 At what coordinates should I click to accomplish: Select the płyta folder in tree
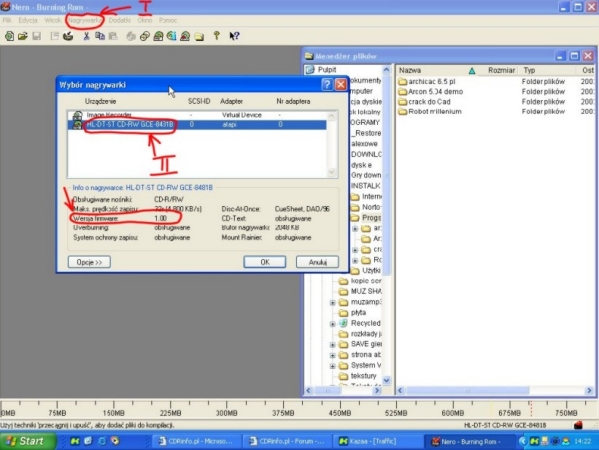pos(358,312)
